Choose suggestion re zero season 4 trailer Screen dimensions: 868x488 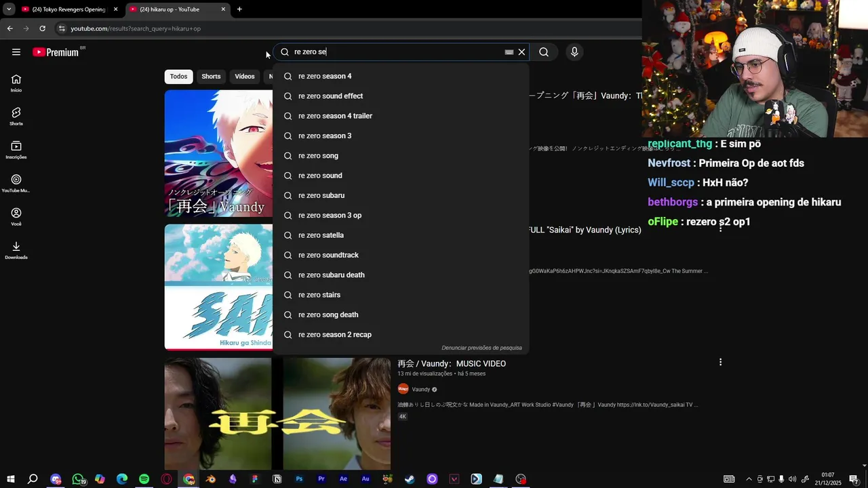(401, 116)
